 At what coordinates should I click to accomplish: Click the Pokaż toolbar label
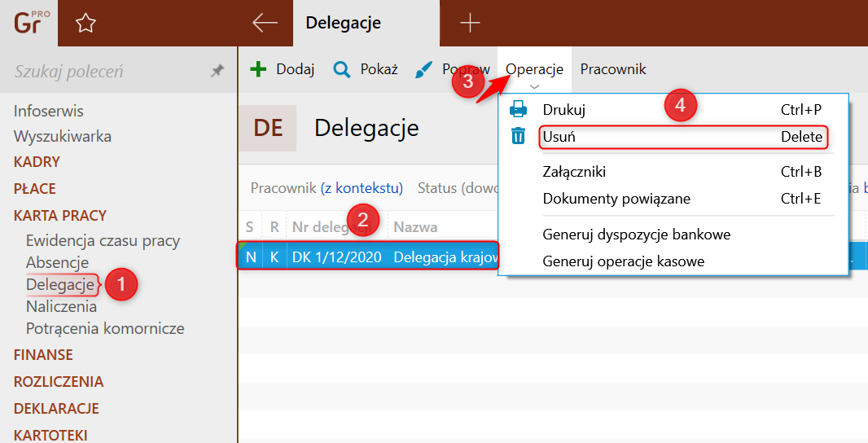tap(379, 69)
